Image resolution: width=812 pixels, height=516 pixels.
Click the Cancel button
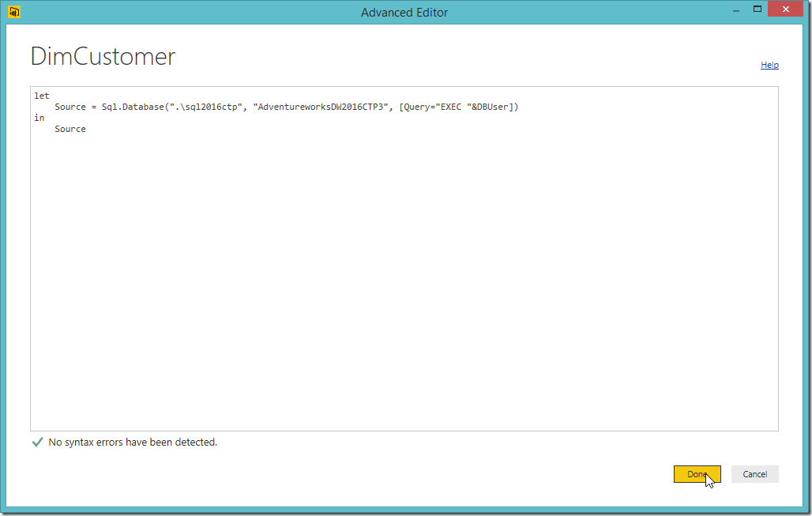point(754,474)
